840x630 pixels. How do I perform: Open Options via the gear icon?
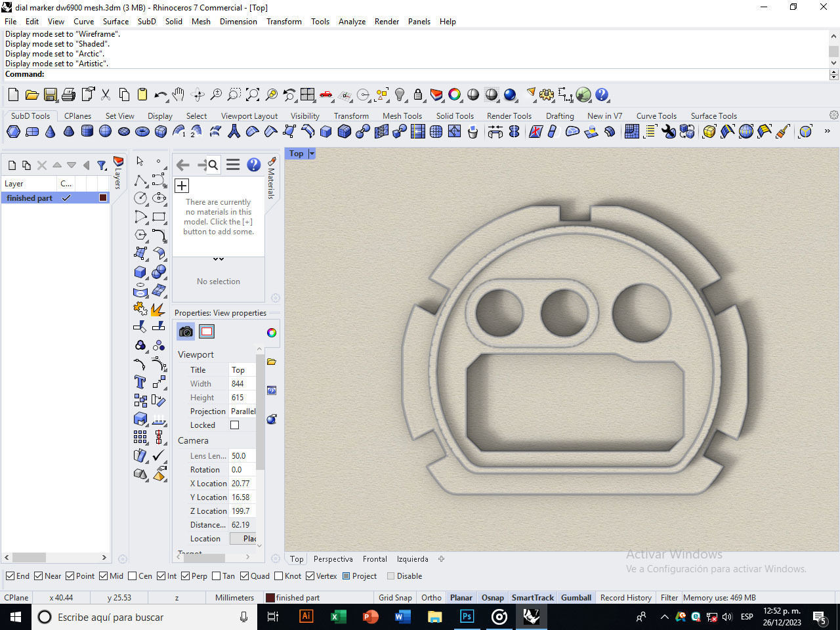tap(547, 95)
